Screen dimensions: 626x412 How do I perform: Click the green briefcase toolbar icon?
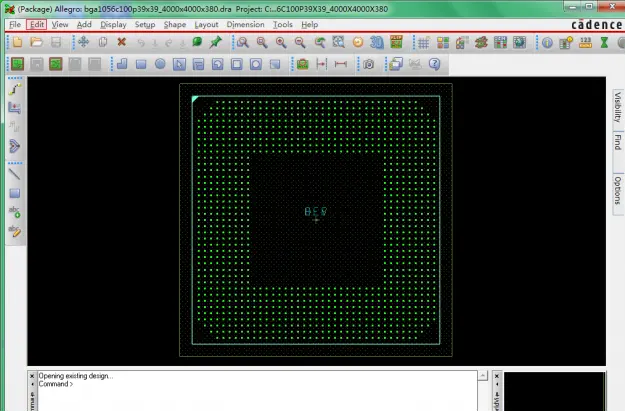(x=303, y=64)
